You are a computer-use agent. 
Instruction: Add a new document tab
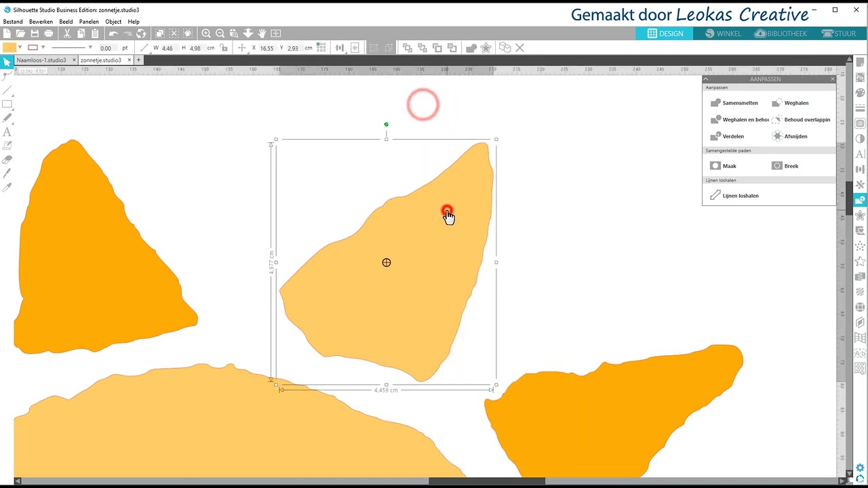(138, 60)
